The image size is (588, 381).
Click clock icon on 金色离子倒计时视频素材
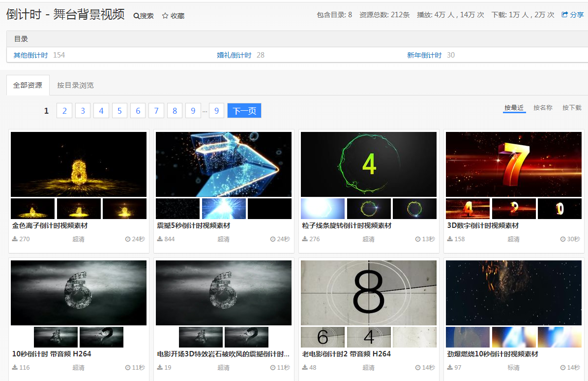pyautogui.click(x=127, y=239)
